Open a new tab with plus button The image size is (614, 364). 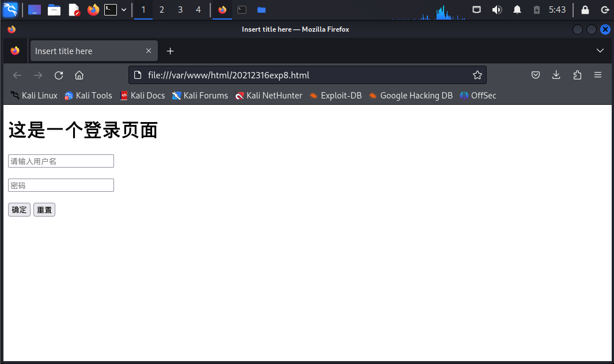[x=170, y=51]
